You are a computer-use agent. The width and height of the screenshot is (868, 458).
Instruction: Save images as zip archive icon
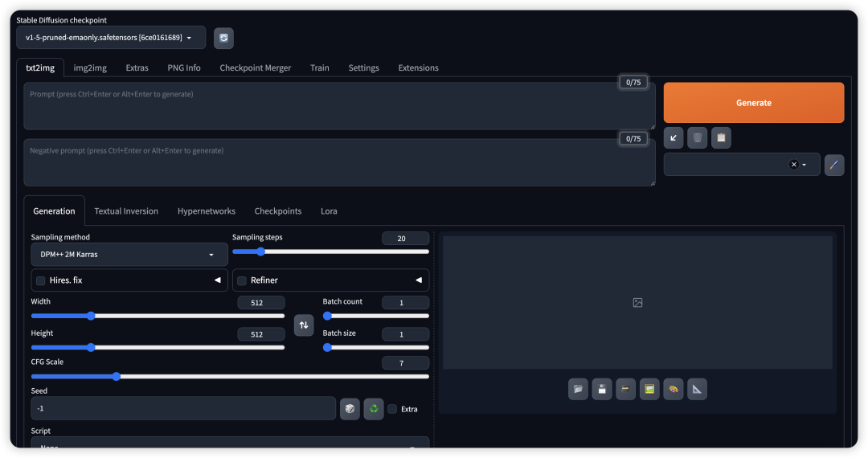(x=625, y=390)
